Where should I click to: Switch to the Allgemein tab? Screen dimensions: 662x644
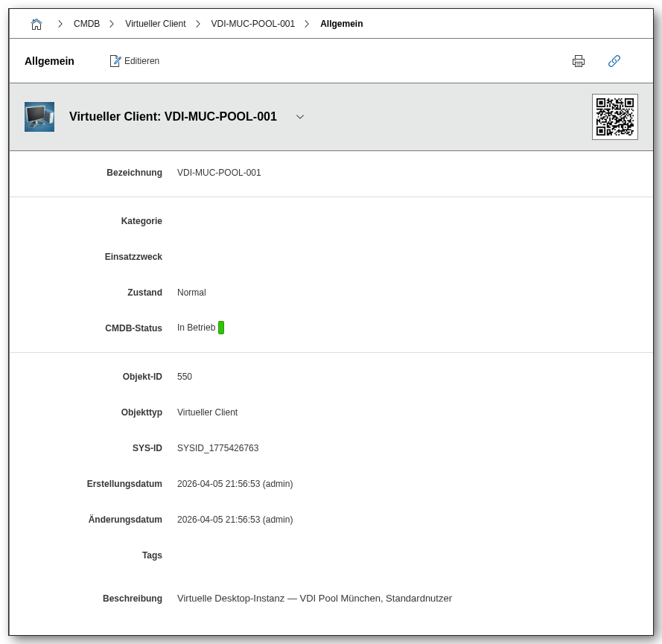[49, 60]
